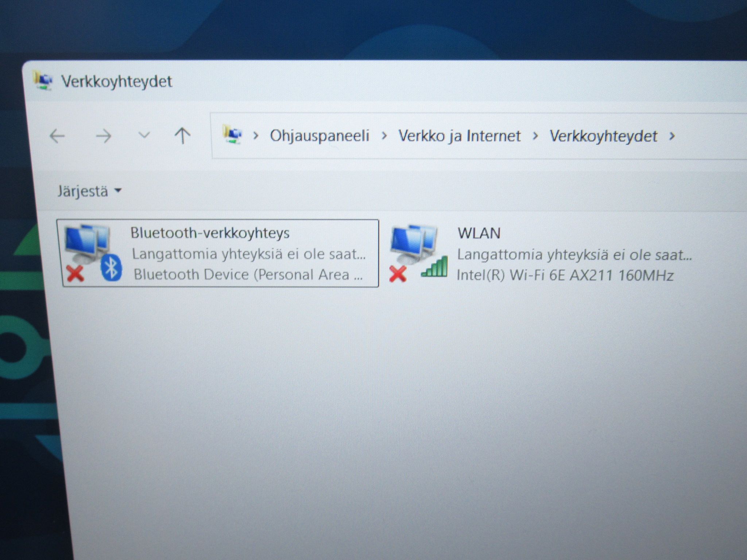This screenshot has width=747, height=560.
Task: Select the Bluetooth-verkkoyhteys adapter icon
Action: pos(93,253)
